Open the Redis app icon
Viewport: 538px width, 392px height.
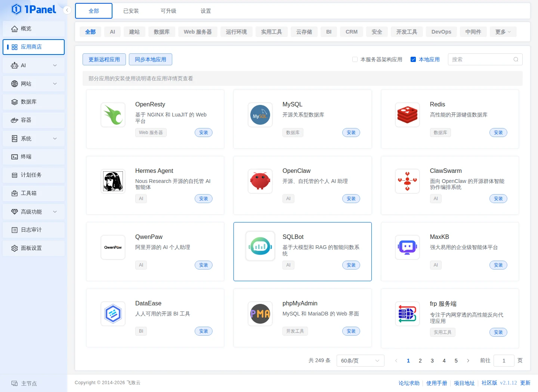point(407,115)
